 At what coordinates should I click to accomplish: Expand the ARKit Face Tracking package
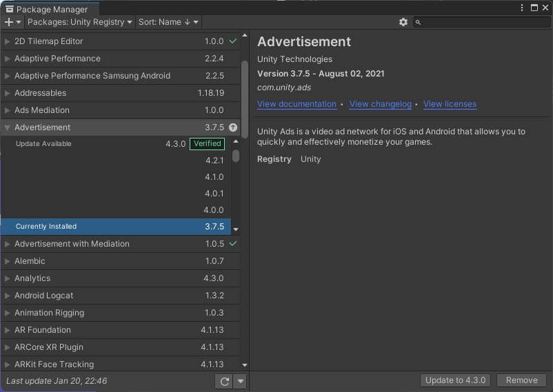(7, 364)
